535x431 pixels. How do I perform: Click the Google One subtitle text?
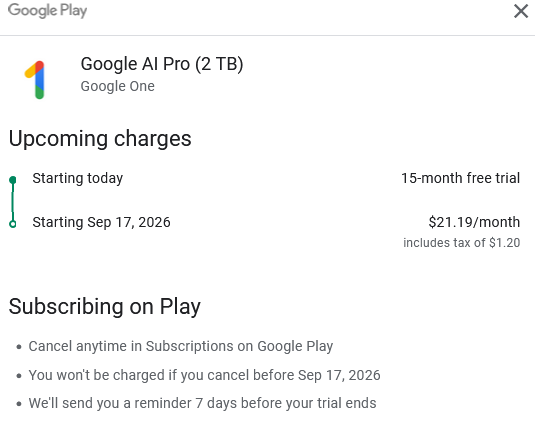coord(117,86)
